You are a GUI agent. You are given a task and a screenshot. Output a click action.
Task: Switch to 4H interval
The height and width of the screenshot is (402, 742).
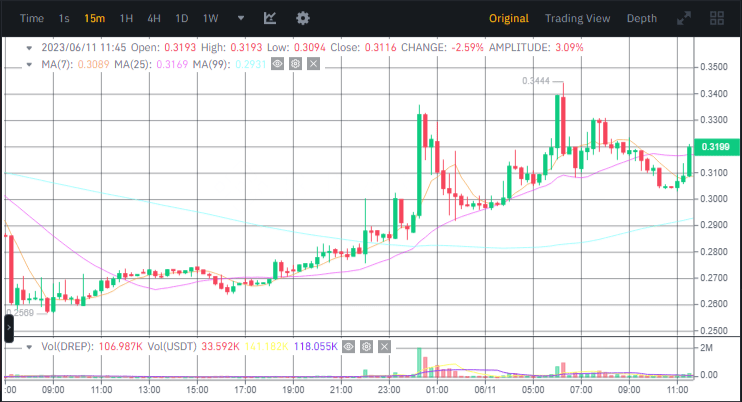point(154,18)
